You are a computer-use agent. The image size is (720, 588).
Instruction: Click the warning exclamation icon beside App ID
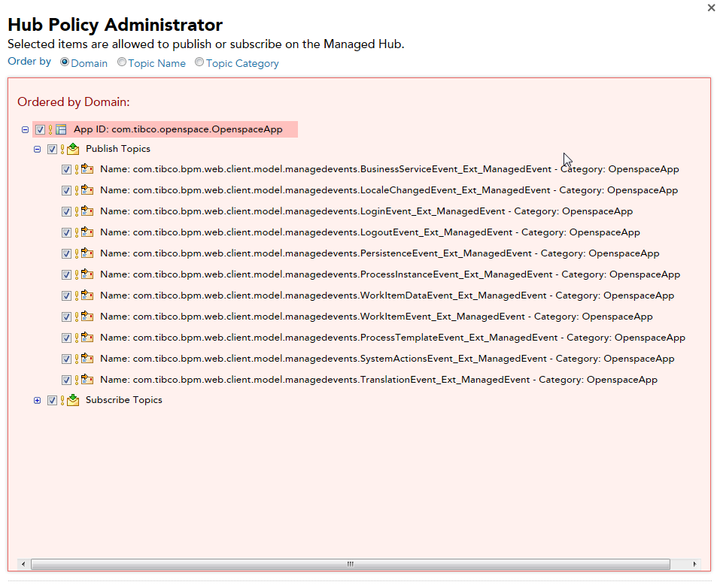click(x=50, y=130)
